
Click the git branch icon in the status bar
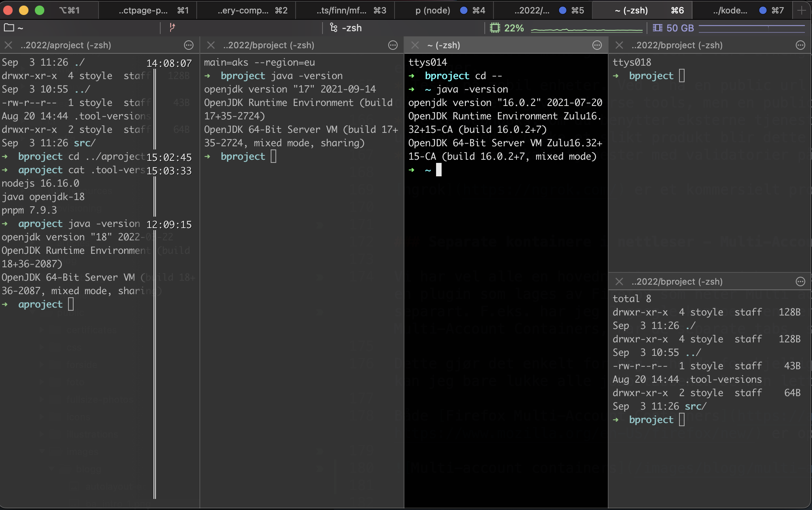pos(172,28)
